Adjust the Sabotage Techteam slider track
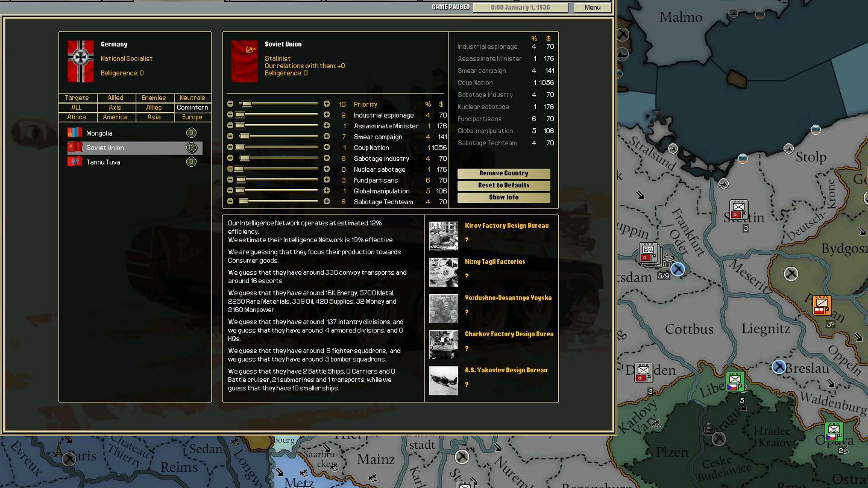 click(x=278, y=202)
